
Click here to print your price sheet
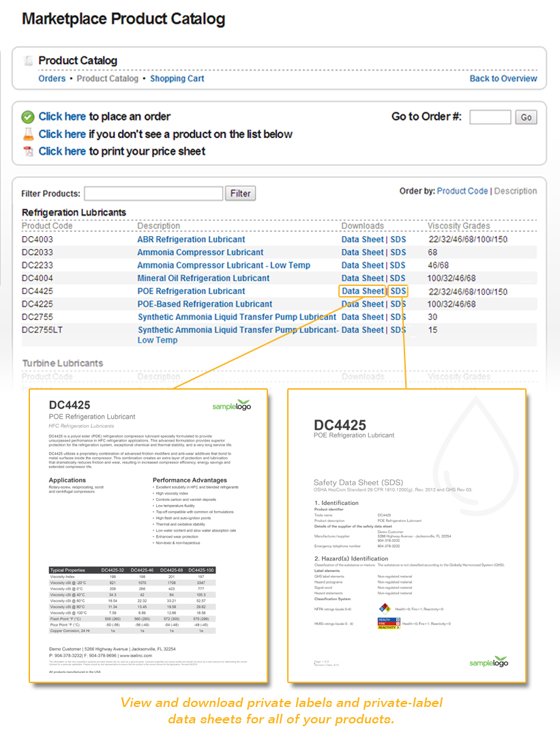pyautogui.click(x=62, y=151)
